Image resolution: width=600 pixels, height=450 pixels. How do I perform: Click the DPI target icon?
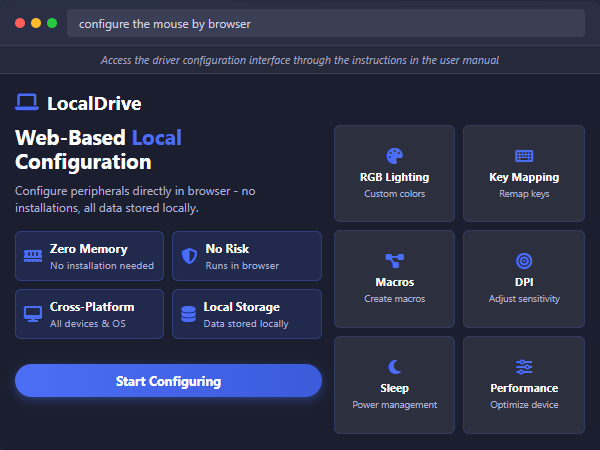pos(524,261)
